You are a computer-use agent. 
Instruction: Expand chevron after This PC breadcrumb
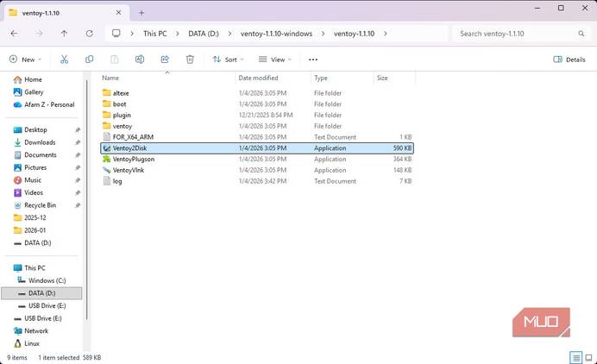point(178,34)
